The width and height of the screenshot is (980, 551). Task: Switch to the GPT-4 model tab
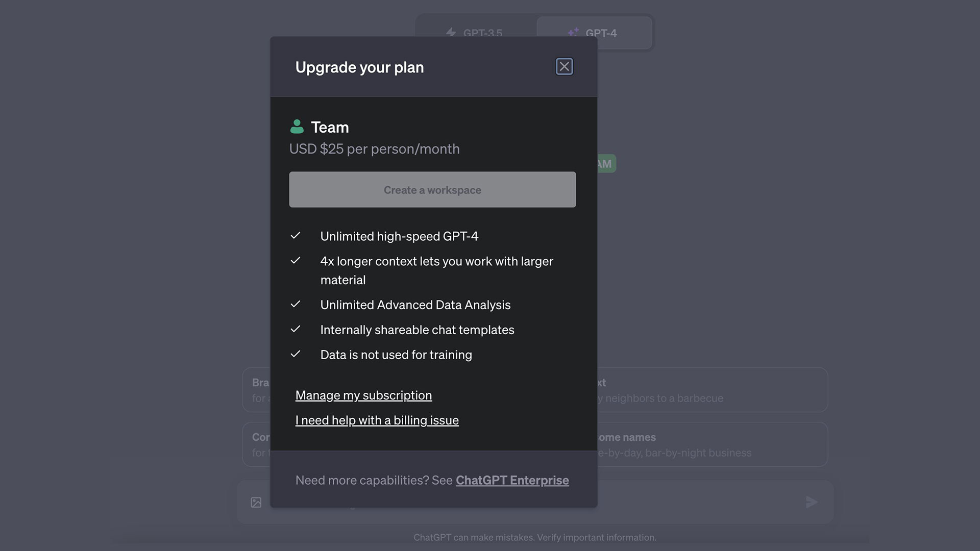pos(594,33)
